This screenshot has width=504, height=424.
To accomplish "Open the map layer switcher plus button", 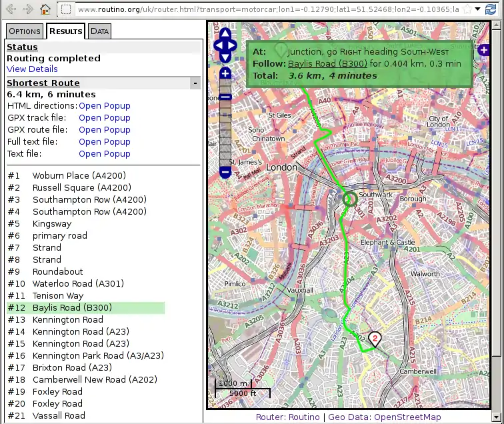I will click(483, 50).
